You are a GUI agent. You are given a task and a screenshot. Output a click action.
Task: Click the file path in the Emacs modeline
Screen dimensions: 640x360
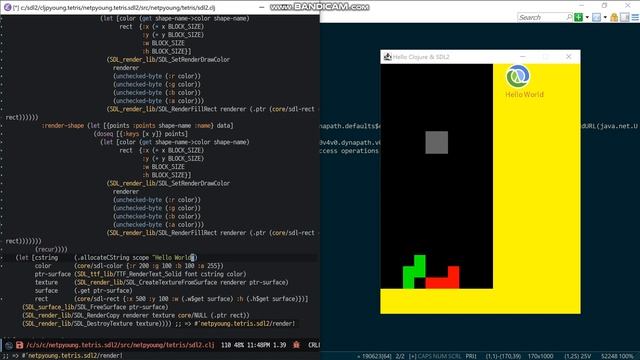coord(120,345)
